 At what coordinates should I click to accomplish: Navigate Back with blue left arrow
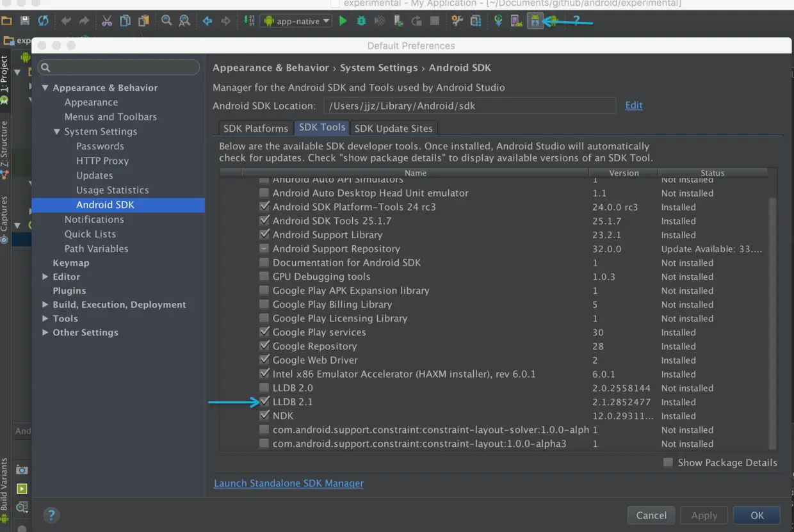207,21
